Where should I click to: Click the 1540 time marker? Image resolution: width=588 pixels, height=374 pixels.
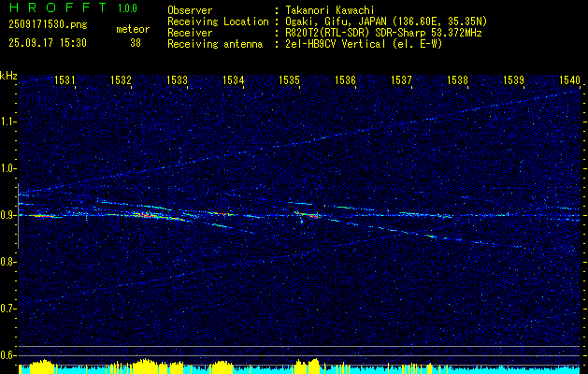pyautogui.click(x=569, y=79)
